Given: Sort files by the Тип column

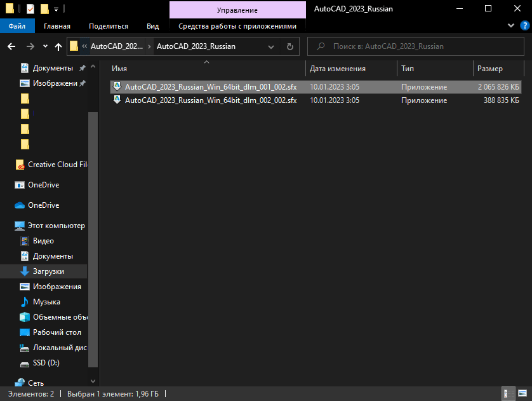Looking at the screenshot, I should [x=435, y=69].
